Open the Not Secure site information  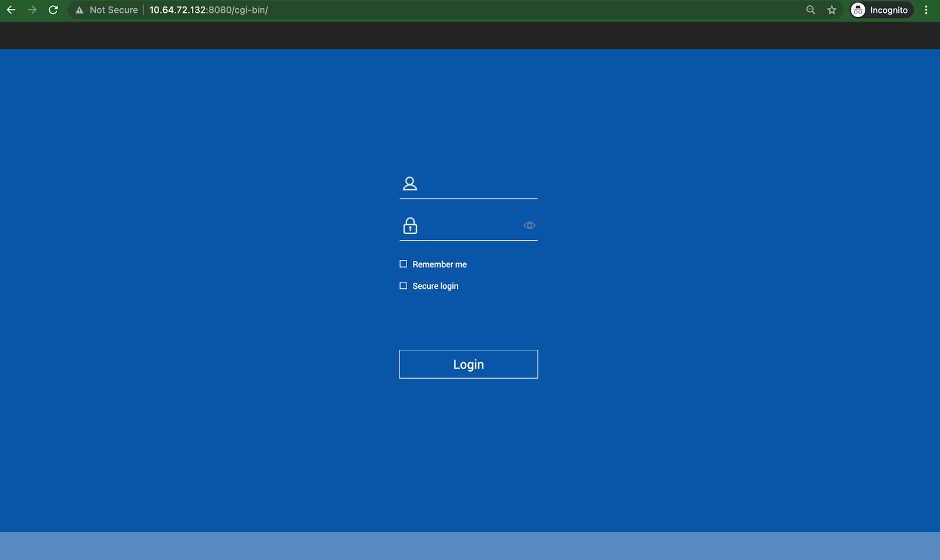[107, 10]
